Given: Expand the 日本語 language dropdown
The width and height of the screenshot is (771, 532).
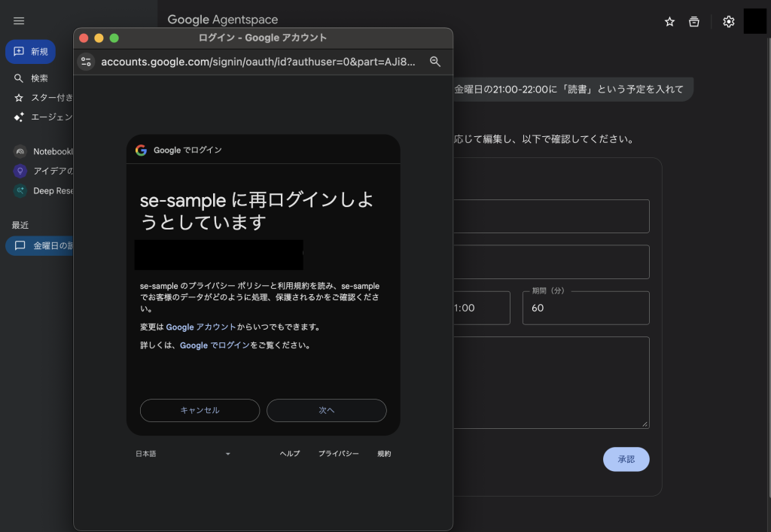Looking at the screenshot, I should [183, 454].
